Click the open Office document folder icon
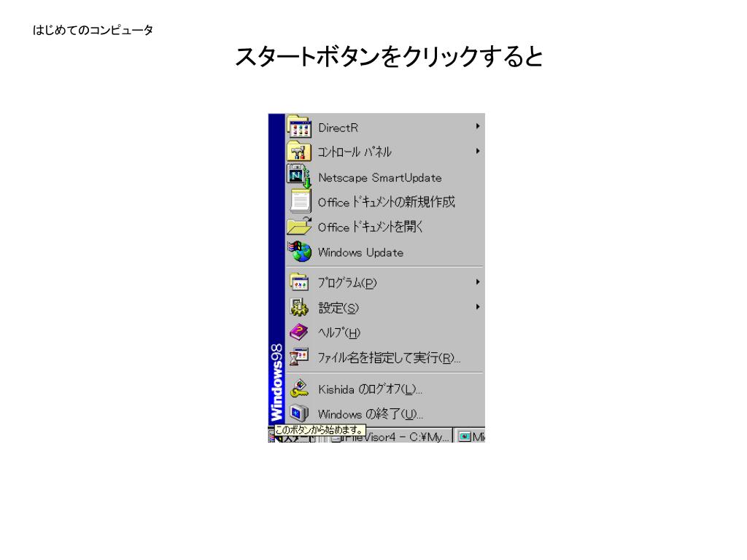Screen dimensions: 747x560 pyautogui.click(x=299, y=226)
